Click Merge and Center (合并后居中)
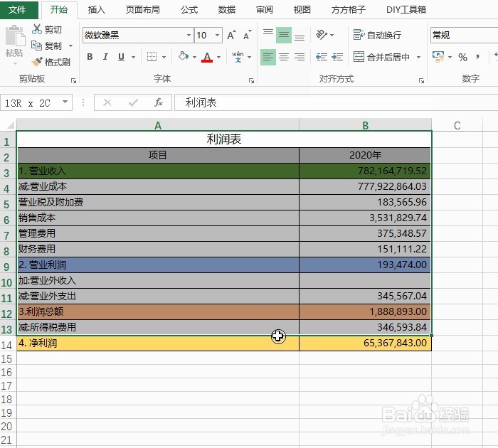This screenshot has height=448, width=498. (381, 57)
